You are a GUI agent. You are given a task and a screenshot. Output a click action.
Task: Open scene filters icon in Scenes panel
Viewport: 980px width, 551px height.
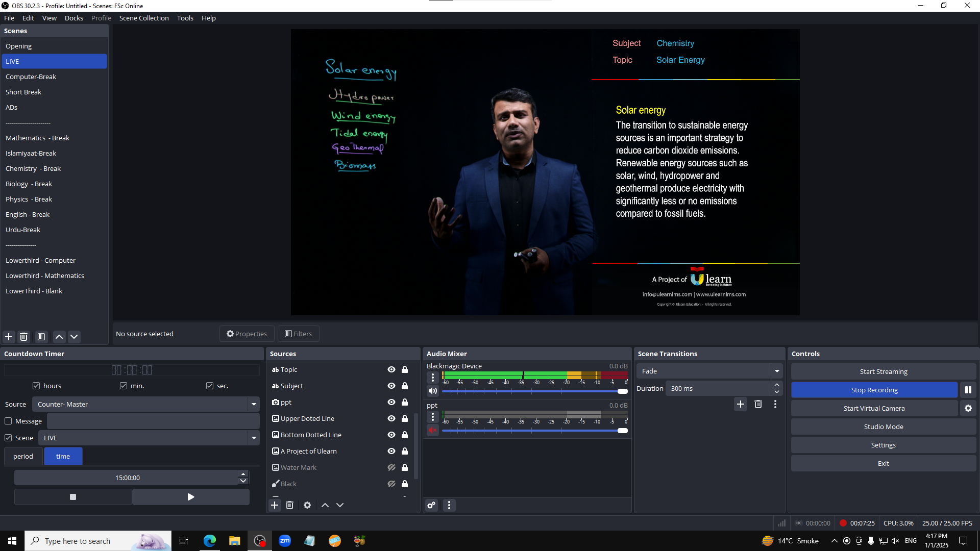point(41,337)
